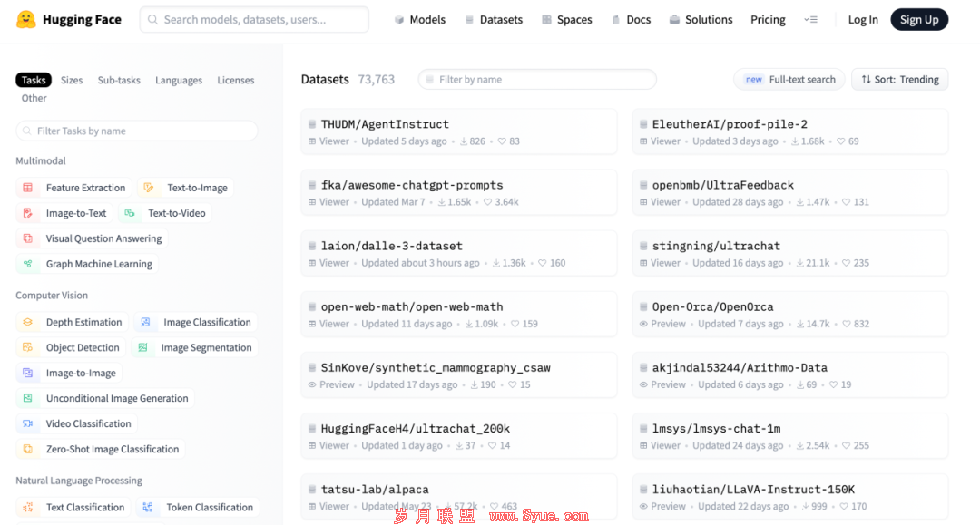Click the Feature Extraction task icon

click(x=27, y=188)
